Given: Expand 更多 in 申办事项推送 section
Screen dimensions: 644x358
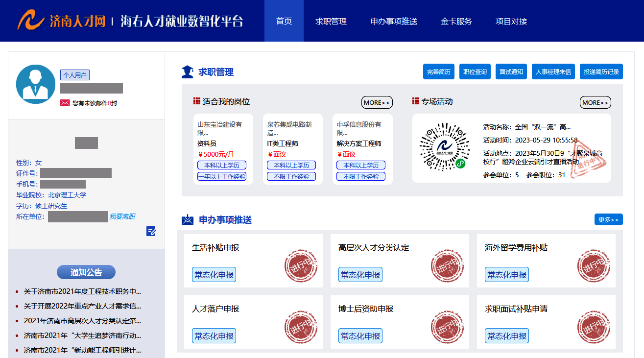Looking at the screenshot, I should pos(609,220).
